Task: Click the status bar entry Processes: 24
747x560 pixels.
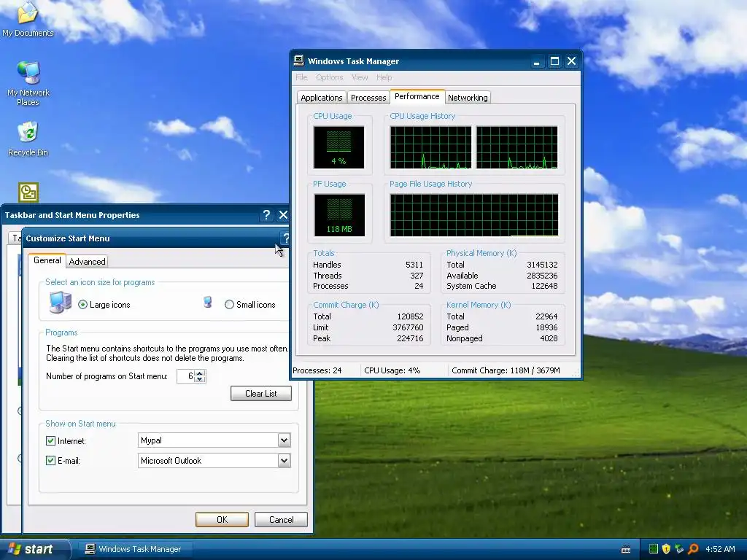Action: click(317, 370)
